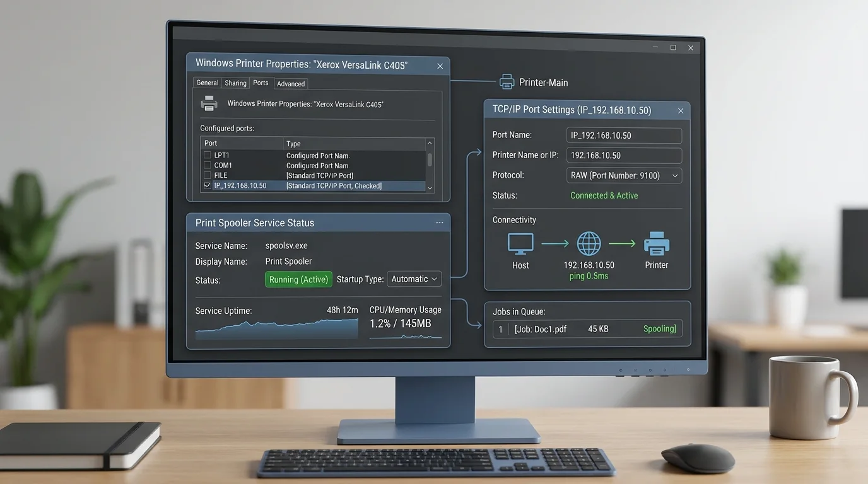Viewport: 868px width, 484px height.
Task: Switch to the General tab
Action: pos(207,83)
